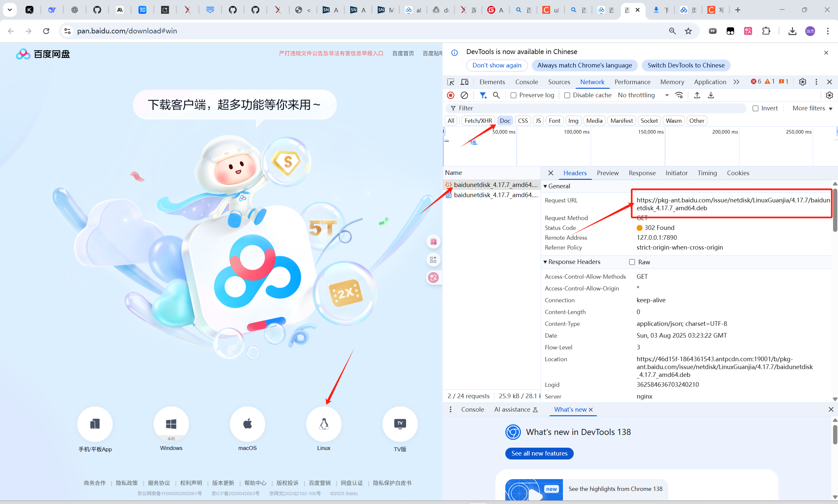Open Chrome extensions puzzle icon

(x=766, y=31)
